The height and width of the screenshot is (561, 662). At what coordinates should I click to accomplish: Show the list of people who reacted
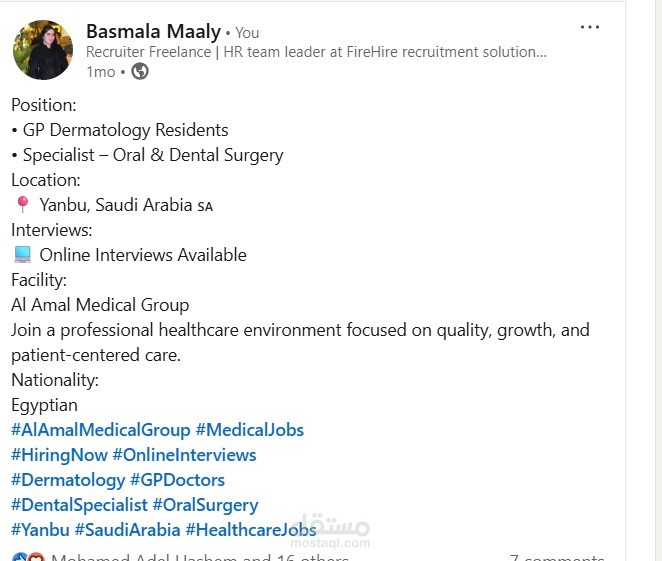[200, 557]
